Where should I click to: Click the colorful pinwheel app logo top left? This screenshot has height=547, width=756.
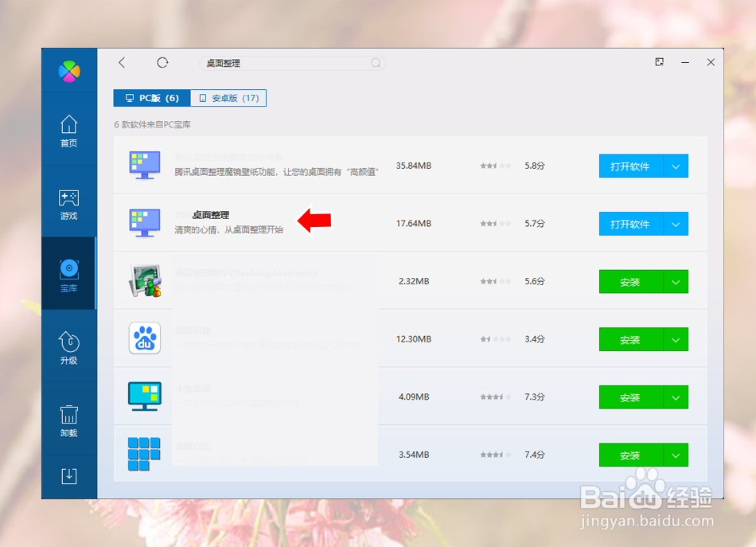point(69,71)
